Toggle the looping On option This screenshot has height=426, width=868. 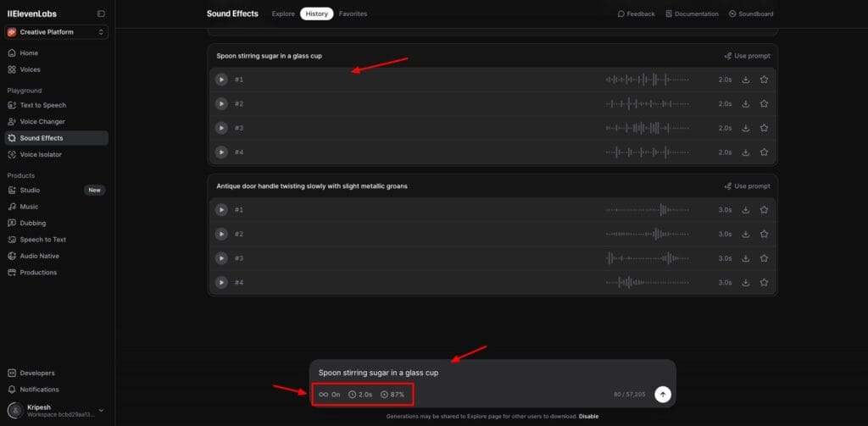point(330,395)
